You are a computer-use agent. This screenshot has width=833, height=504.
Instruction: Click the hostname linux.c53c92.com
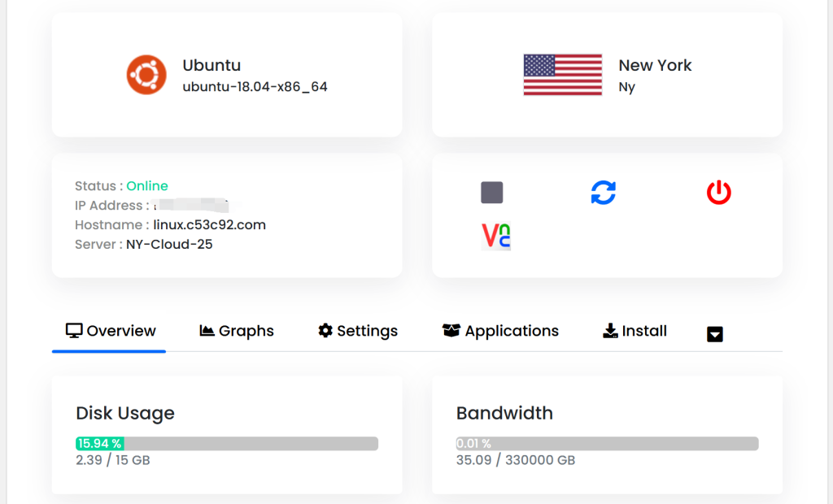pyautogui.click(x=210, y=225)
